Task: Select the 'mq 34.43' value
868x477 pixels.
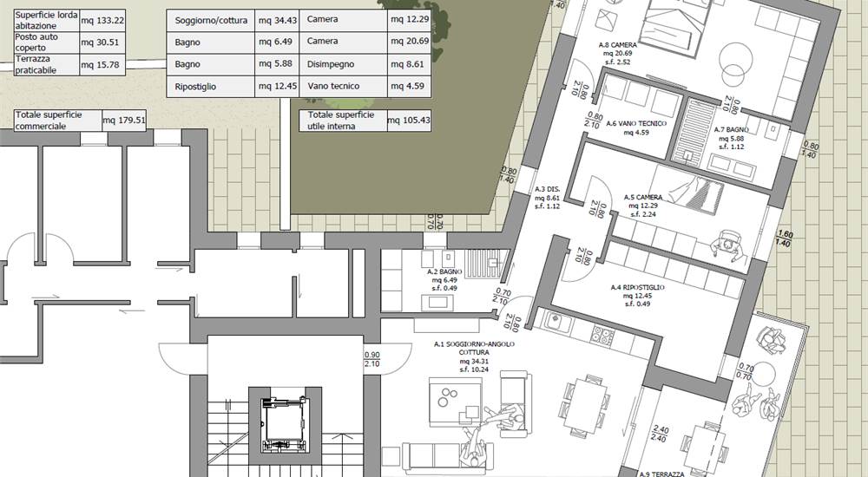Action: tap(278, 21)
